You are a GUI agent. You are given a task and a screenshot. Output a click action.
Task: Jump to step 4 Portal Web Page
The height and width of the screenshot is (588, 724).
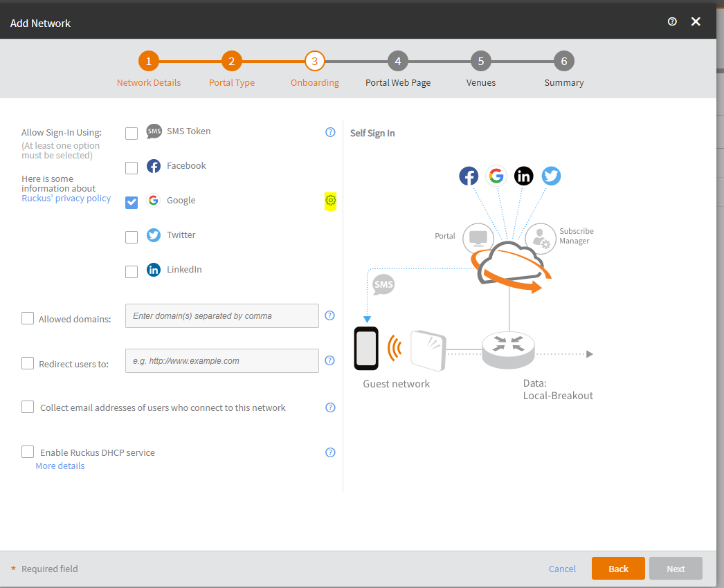[x=397, y=61]
